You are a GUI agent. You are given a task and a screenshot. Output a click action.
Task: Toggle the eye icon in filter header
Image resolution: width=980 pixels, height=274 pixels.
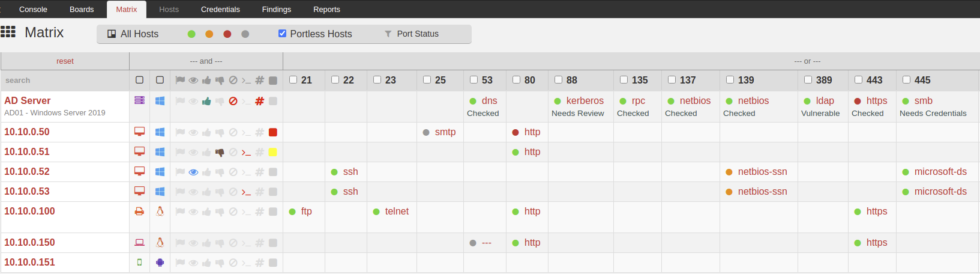pyautogui.click(x=193, y=80)
